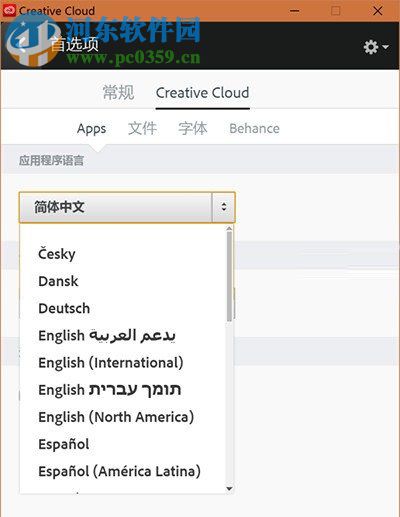400x517 pixels.
Task: Switch to the 字体 sub-tab
Action: [x=192, y=128]
